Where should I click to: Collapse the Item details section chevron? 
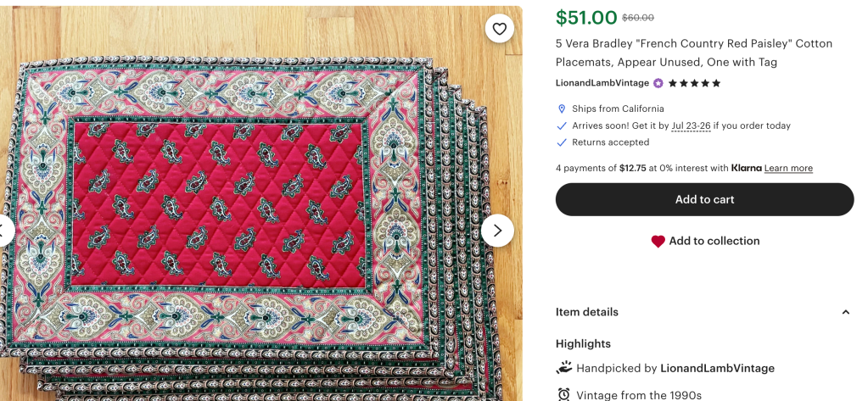tap(845, 312)
